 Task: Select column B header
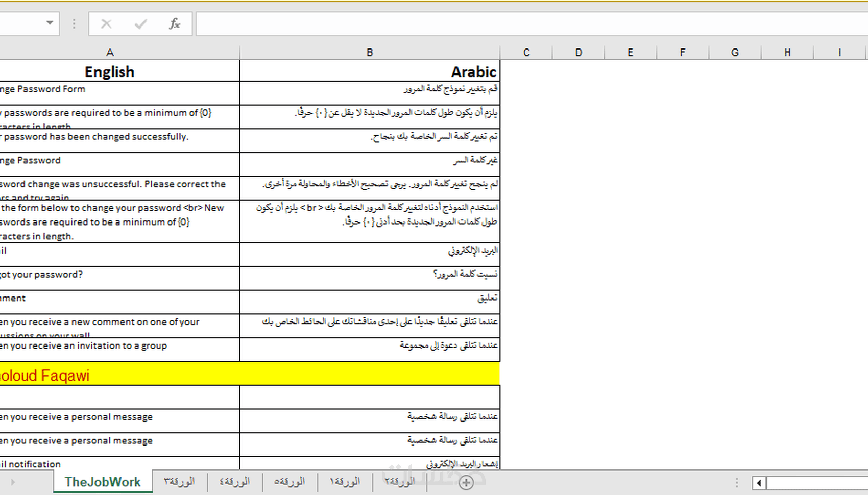370,53
